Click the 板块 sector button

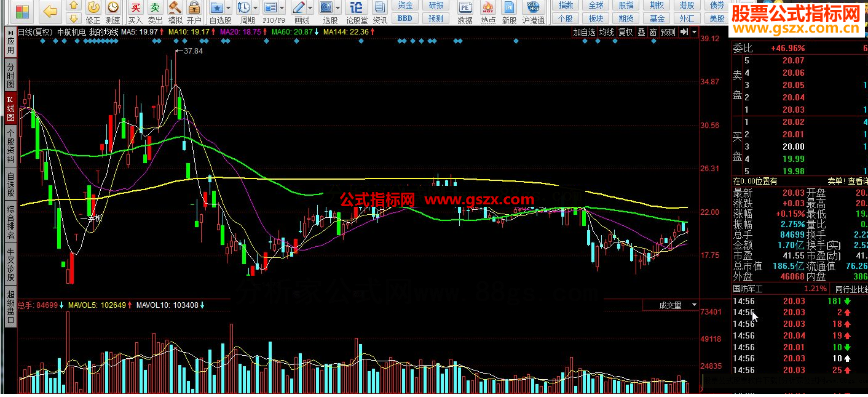tap(596, 18)
